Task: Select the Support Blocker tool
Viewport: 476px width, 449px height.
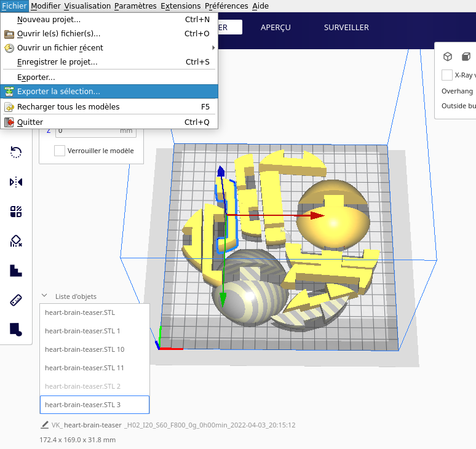Action: pos(16,241)
